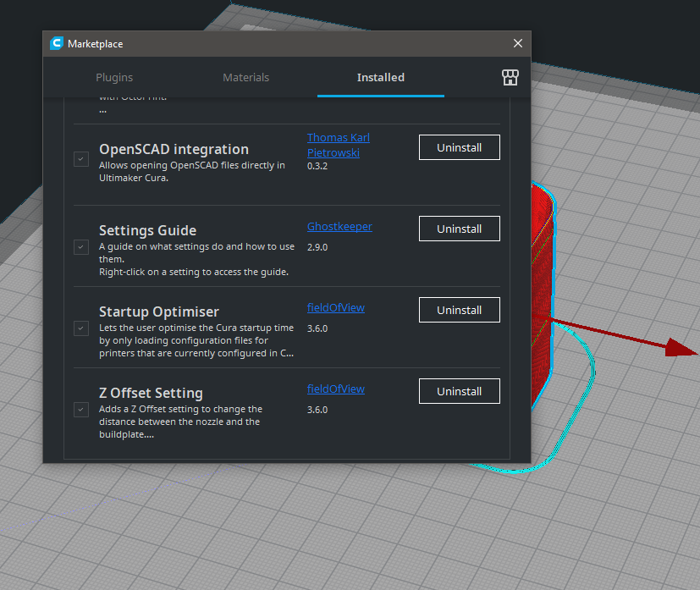The height and width of the screenshot is (590, 700).
Task: Switch to the Materials tab
Action: 246,77
